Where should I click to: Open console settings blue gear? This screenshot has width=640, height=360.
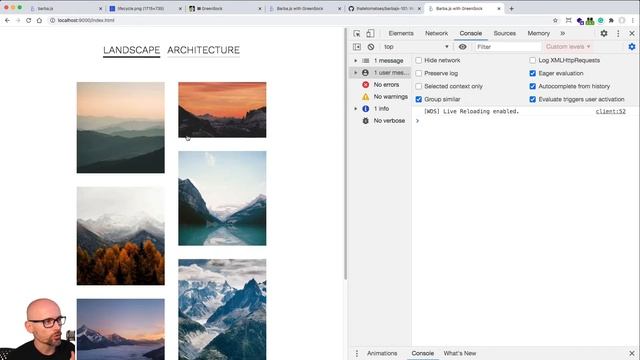[x=632, y=47]
